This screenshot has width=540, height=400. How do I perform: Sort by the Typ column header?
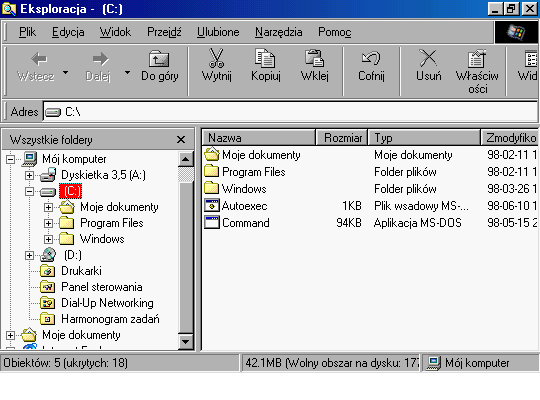point(424,138)
